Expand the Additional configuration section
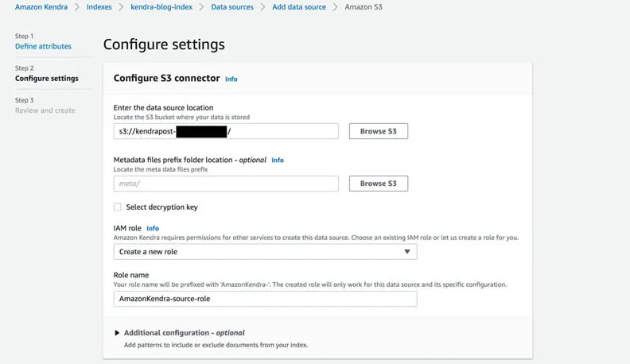The image size is (630, 364). (x=184, y=333)
